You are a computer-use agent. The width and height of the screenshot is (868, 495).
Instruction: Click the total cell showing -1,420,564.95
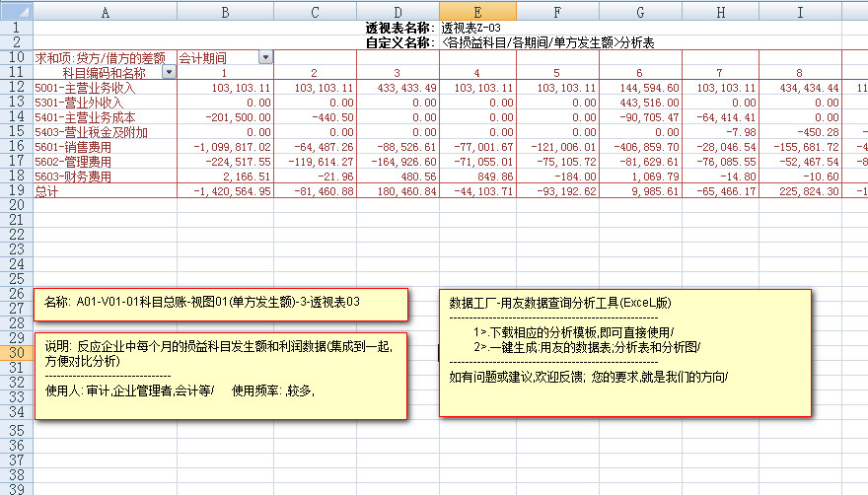point(225,191)
